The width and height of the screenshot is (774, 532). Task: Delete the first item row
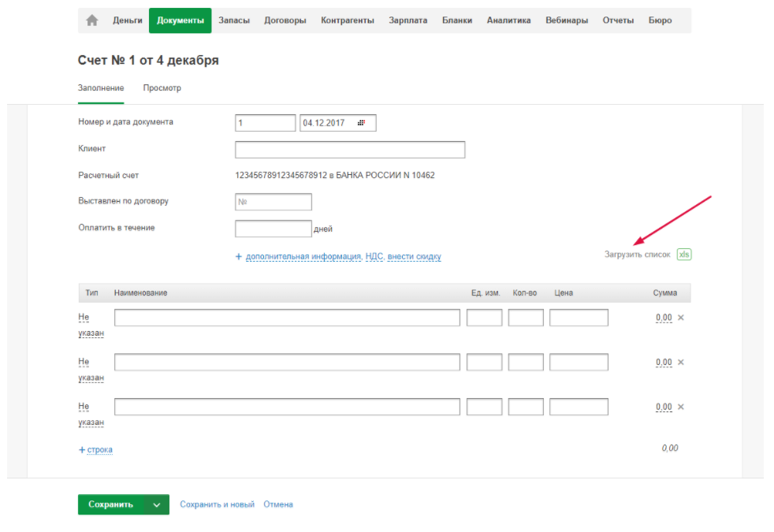click(681, 318)
